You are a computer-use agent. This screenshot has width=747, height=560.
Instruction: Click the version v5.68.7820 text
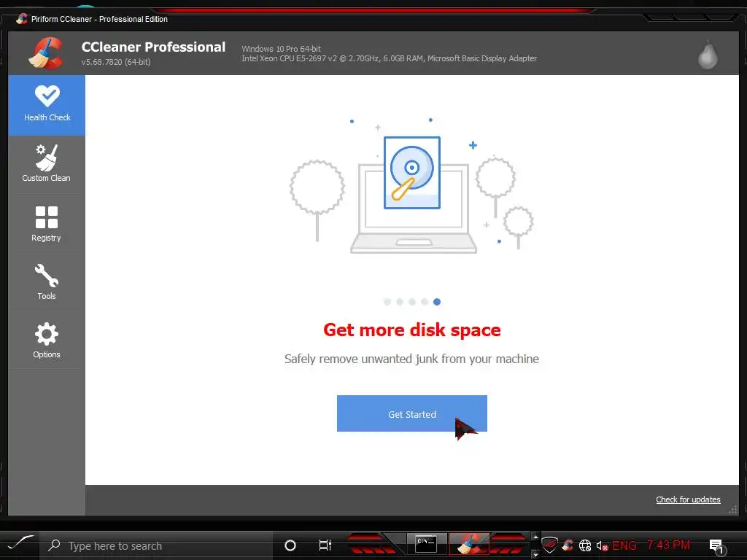(x=116, y=62)
